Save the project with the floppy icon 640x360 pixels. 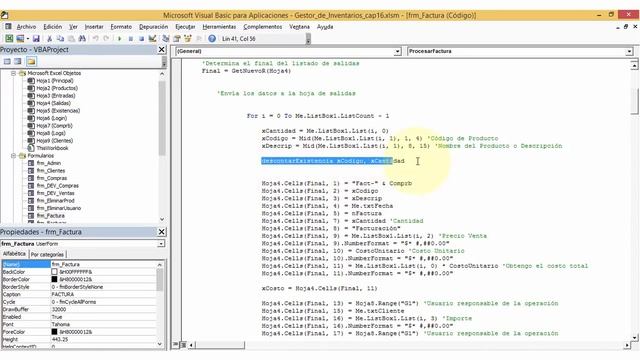pyautogui.click(x=36, y=38)
